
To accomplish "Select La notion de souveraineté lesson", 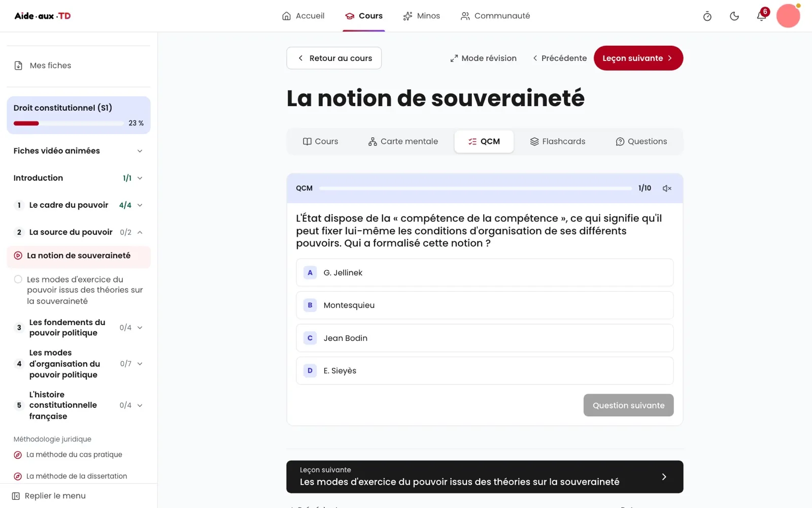I will [79, 256].
